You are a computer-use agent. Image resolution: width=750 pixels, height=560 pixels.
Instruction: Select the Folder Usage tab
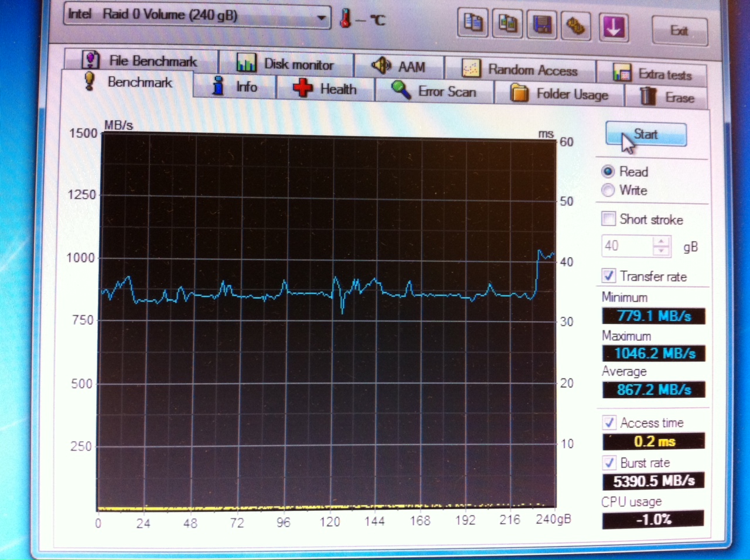click(560, 94)
